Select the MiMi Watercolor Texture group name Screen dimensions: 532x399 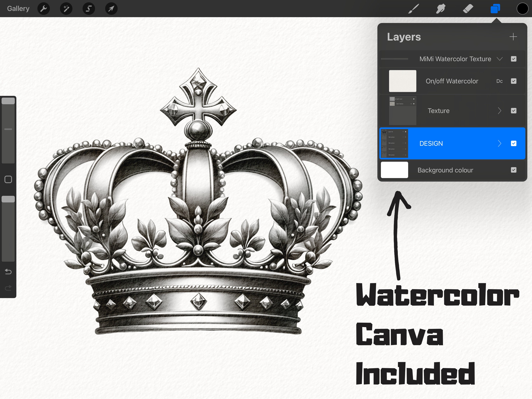tap(455, 59)
